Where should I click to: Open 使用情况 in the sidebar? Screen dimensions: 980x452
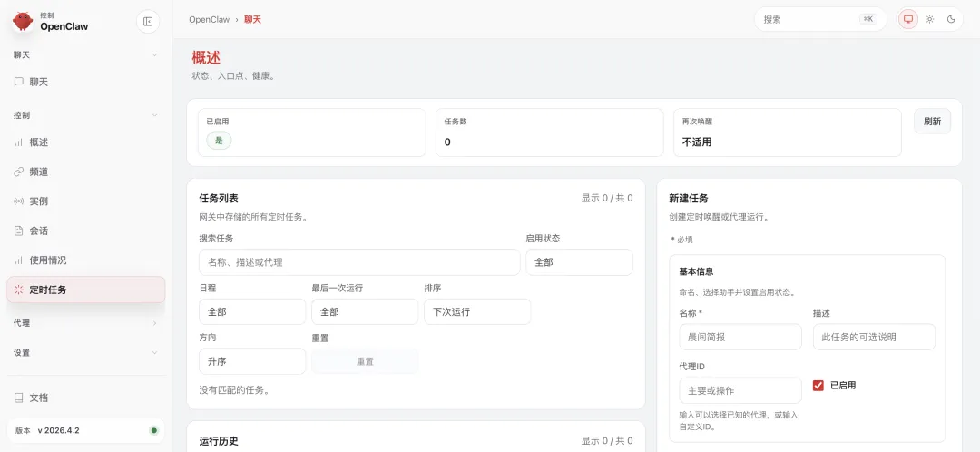[86, 260]
